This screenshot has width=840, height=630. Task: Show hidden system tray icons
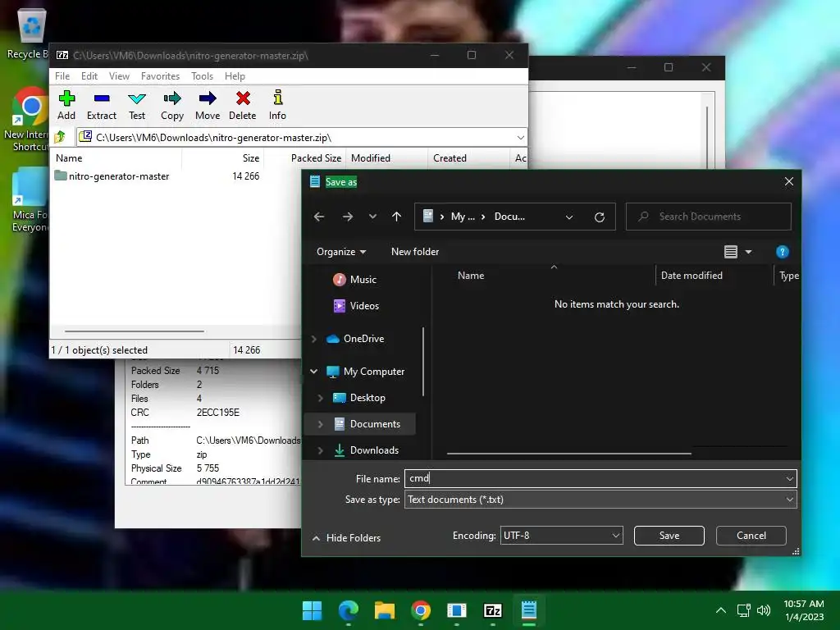(721, 610)
